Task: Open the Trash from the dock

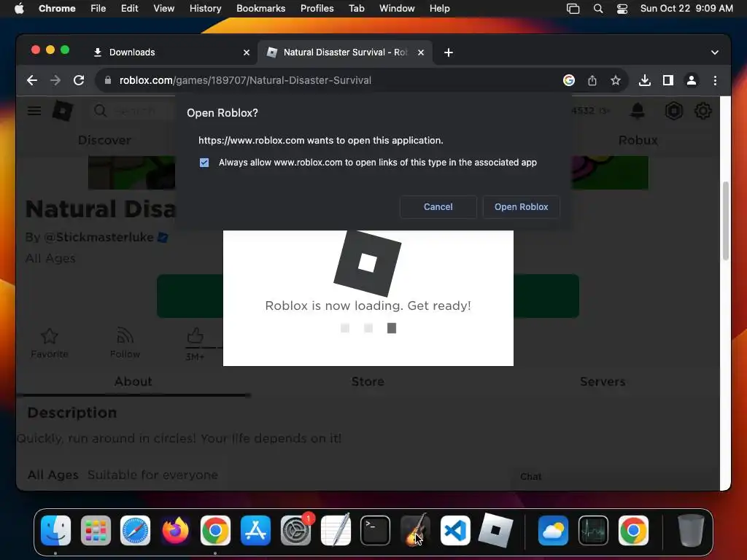Action: tap(691, 531)
